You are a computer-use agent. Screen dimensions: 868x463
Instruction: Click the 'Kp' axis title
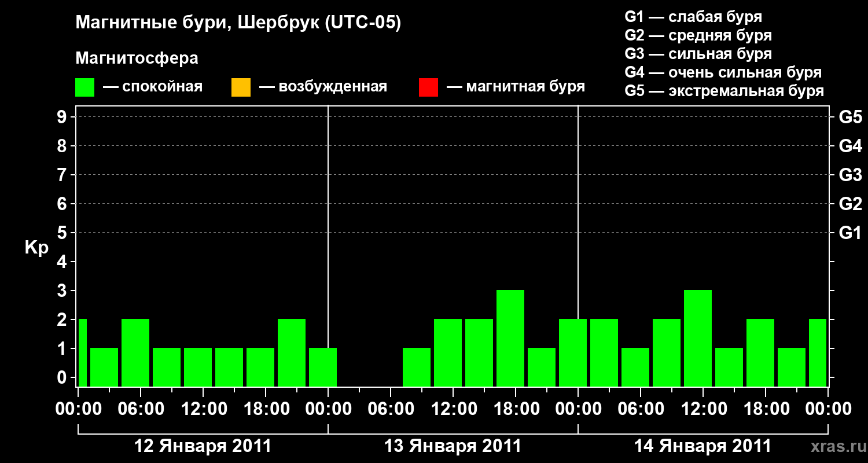click(x=36, y=248)
